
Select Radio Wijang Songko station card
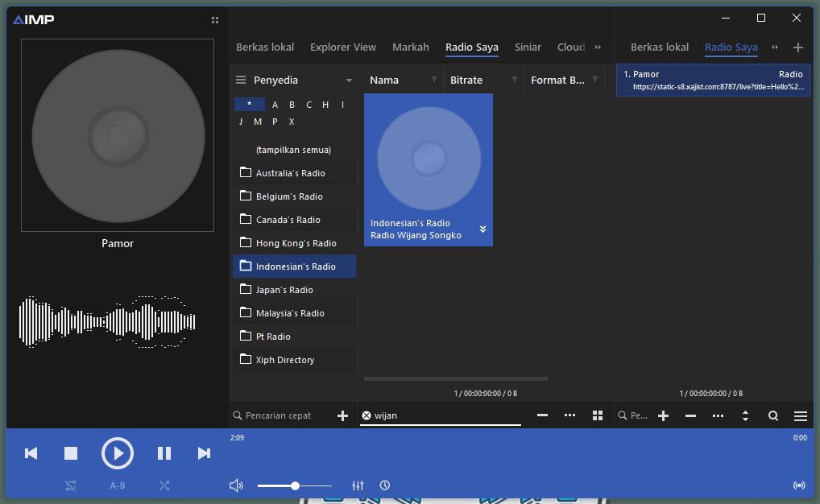429,170
